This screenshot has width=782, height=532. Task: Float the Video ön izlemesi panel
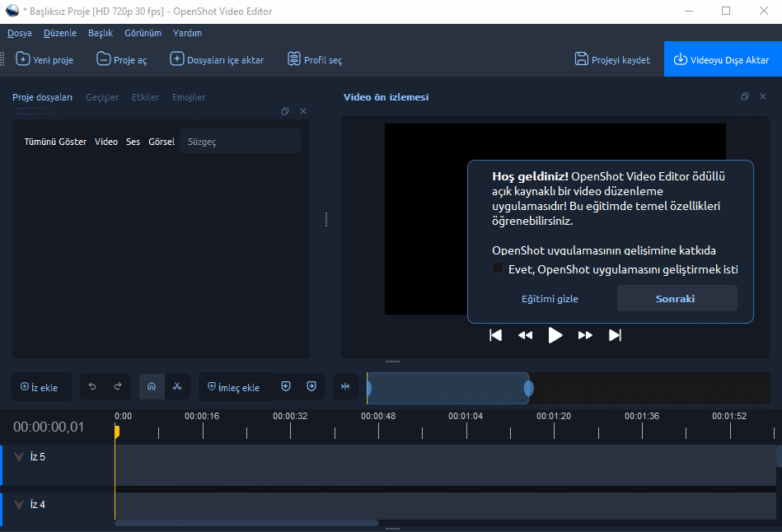point(745,96)
